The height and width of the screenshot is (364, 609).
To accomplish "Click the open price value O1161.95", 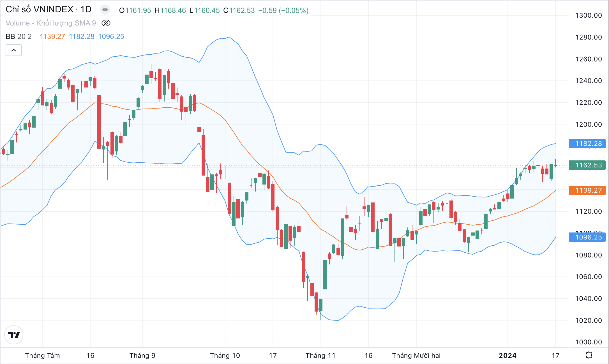I will tap(135, 10).
